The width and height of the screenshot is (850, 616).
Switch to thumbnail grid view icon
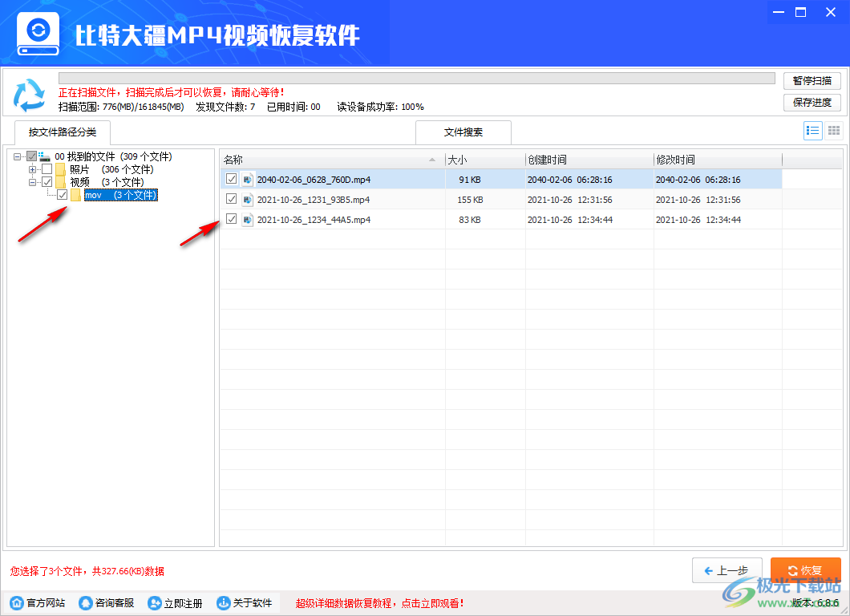click(834, 131)
